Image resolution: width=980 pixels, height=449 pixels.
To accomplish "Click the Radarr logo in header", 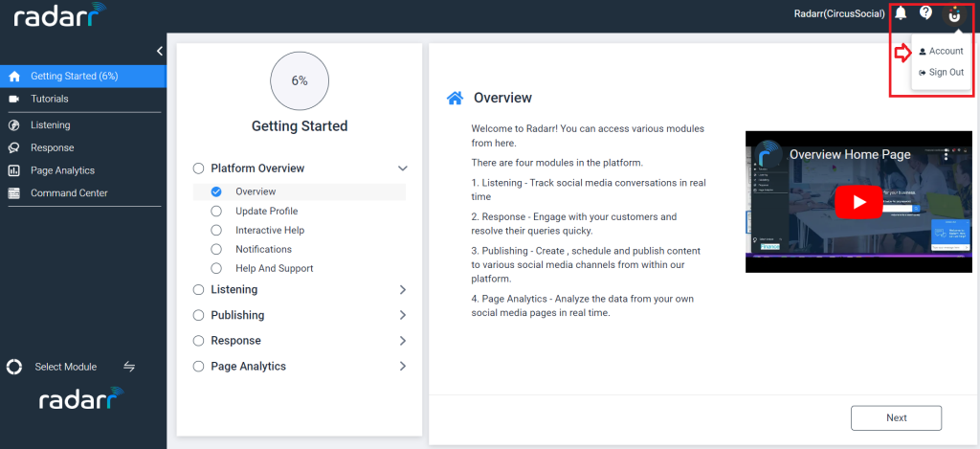I will click(60, 14).
